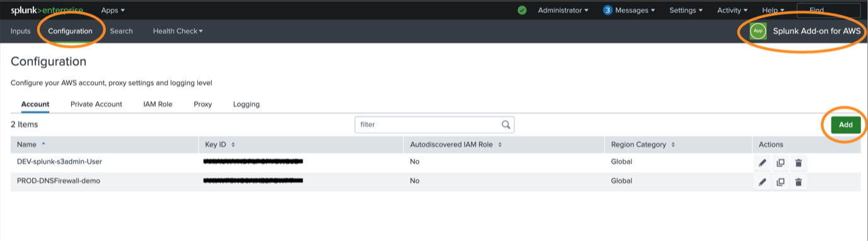Screen dimensions: 868x241
Task: Click the Global cell in PROD-DNSFirewall-demo row
Action: [622, 181]
